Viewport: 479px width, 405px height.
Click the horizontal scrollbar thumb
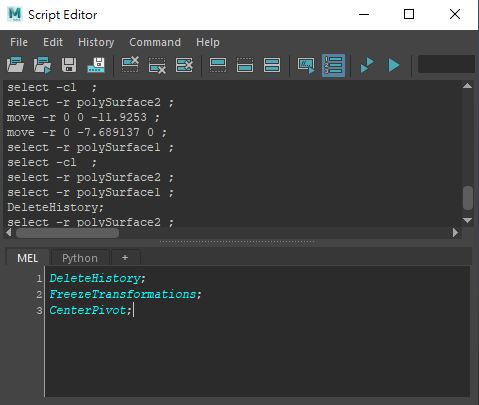67,233
